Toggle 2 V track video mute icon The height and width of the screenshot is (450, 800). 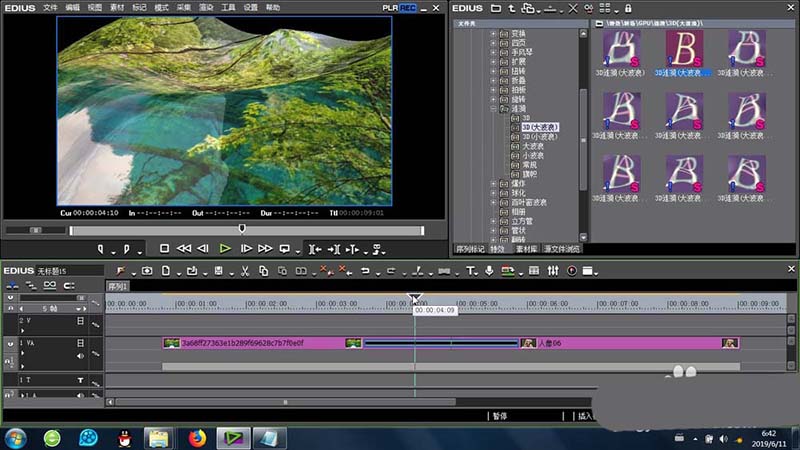point(80,321)
